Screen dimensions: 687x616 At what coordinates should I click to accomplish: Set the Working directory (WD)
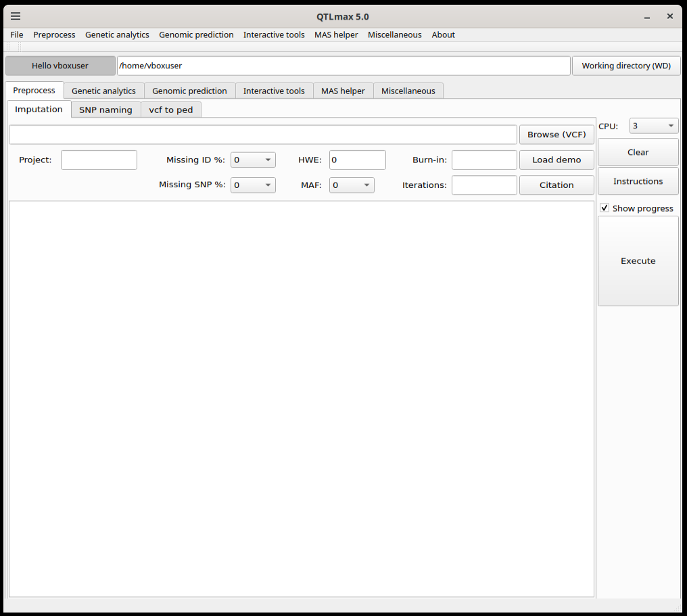(626, 66)
